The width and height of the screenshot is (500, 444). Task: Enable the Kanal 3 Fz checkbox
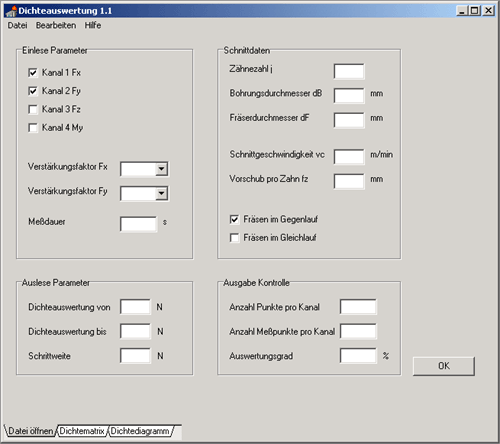coord(33,109)
